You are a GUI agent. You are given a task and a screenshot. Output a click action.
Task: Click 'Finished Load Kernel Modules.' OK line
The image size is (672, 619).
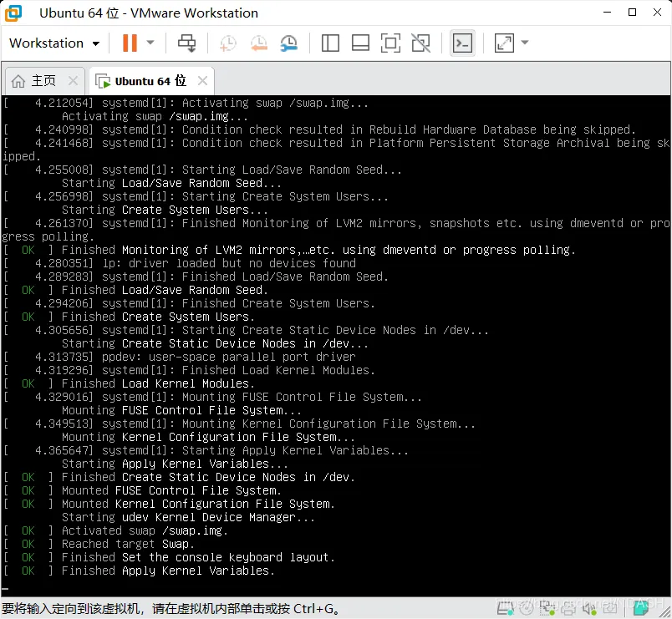click(x=158, y=383)
